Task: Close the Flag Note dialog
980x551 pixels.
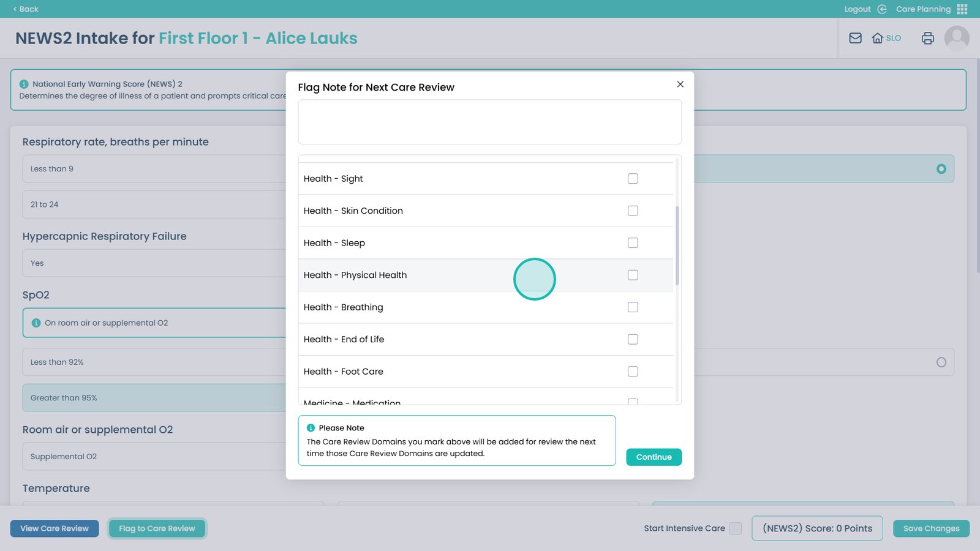Action: pos(680,84)
